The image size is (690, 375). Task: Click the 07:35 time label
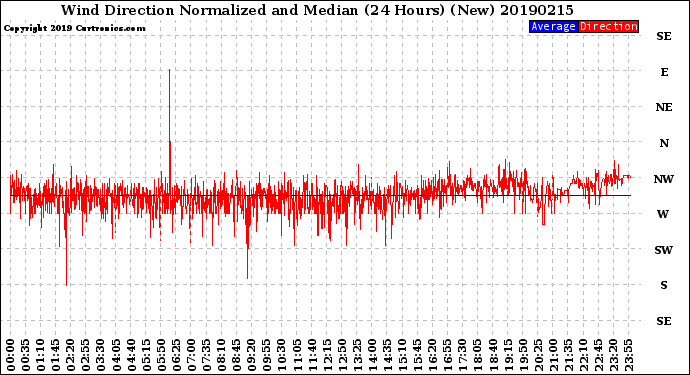pos(206,355)
